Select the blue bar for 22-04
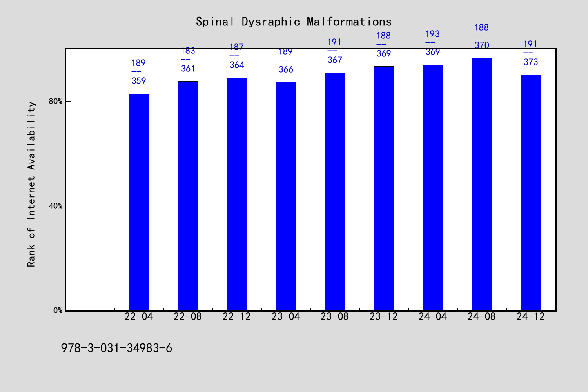Image resolution: width=588 pixels, height=392 pixels. coord(139,202)
